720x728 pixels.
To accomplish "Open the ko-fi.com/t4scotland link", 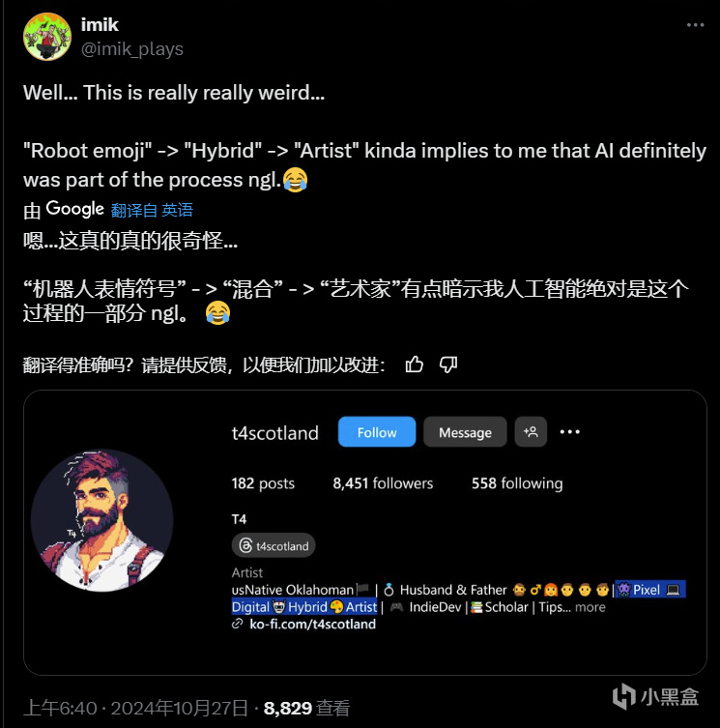I will click(x=312, y=624).
